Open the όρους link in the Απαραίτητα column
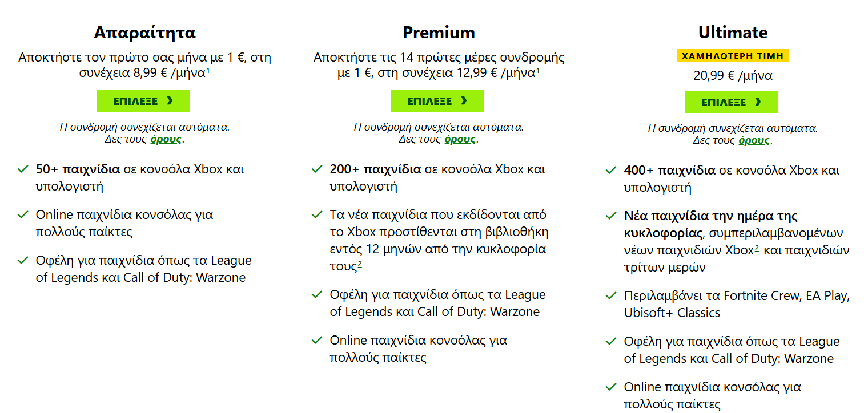 (166, 139)
